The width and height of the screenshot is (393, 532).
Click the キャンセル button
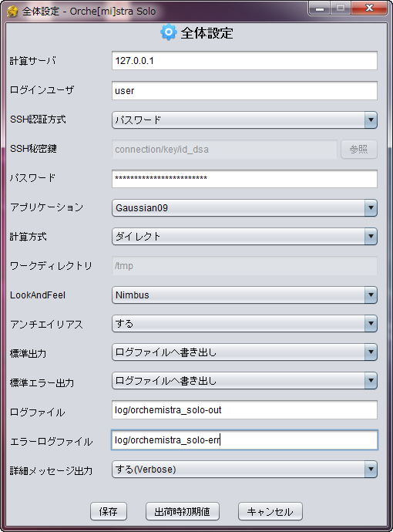[x=270, y=511]
